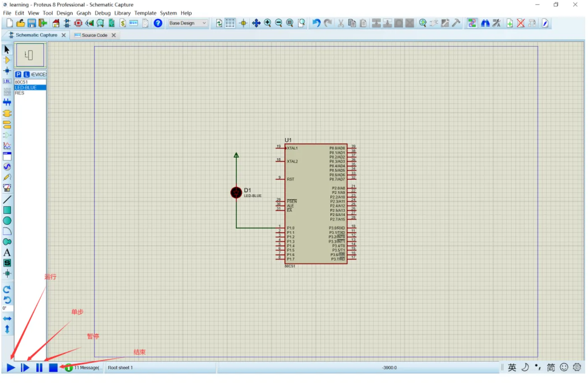The height and width of the screenshot is (383, 588).
Task: Toggle the wire autorouter icon
Action: click(472, 23)
